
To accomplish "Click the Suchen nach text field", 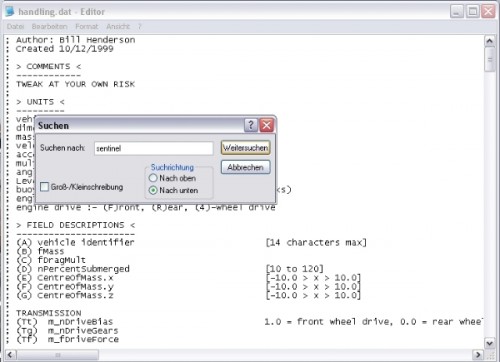I will click(x=154, y=148).
